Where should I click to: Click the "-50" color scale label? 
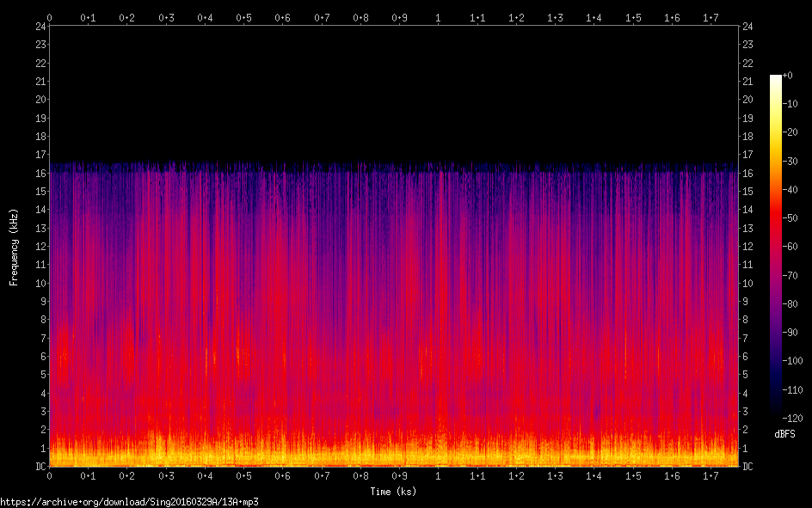(x=790, y=218)
